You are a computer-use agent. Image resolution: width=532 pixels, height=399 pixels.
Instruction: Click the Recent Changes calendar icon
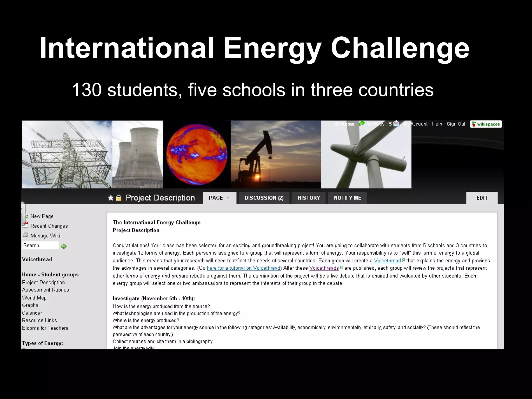25,225
